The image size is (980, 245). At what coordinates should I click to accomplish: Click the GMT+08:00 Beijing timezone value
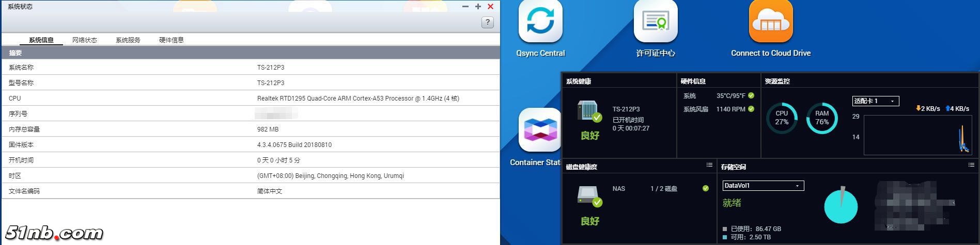click(x=331, y=175)
